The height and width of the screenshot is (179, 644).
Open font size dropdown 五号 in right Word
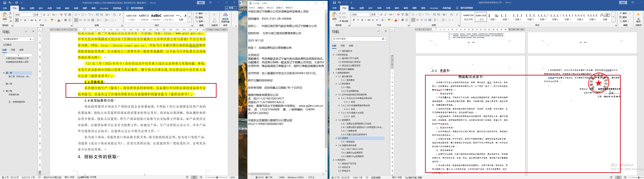point(378,15)
